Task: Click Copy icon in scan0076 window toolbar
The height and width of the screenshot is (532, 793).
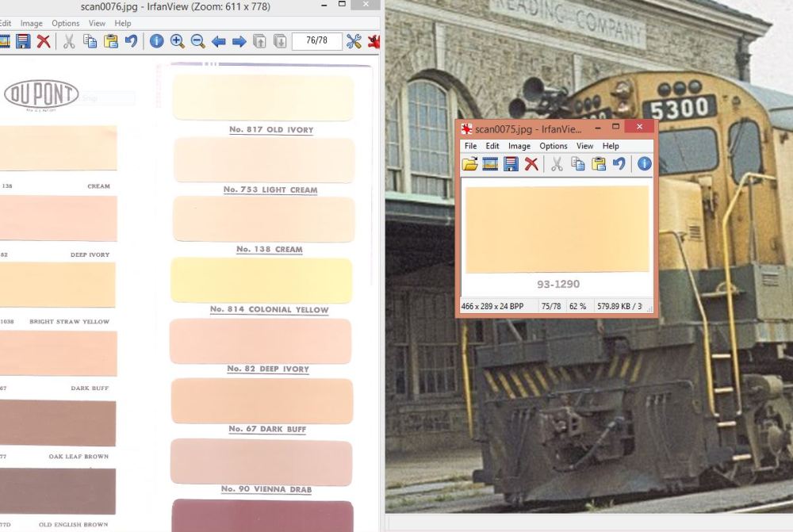Action: point(90,41)
